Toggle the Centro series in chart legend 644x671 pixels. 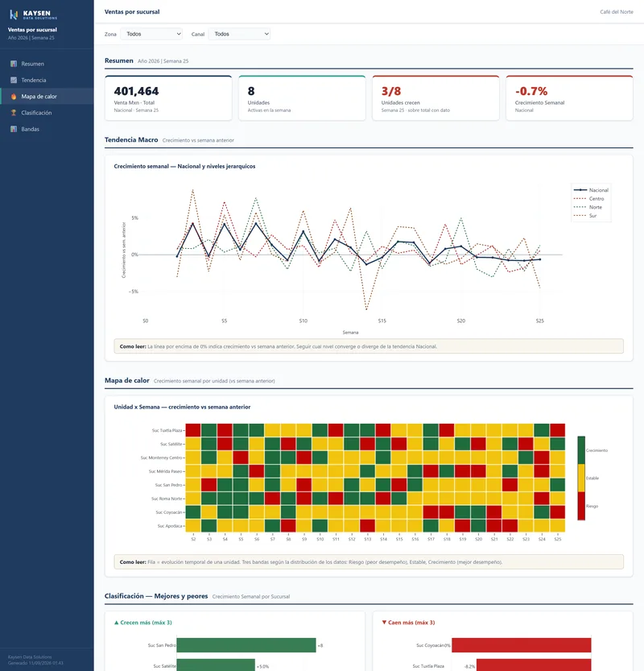tap(588, 198)
